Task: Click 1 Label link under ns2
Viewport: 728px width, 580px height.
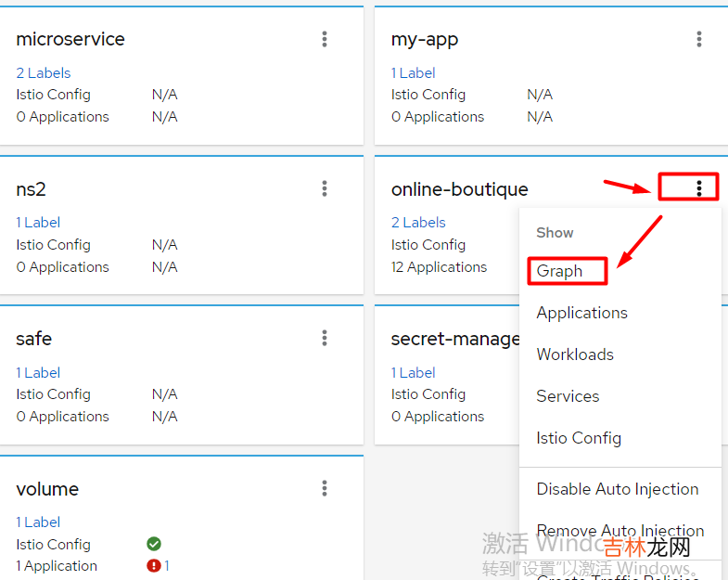Action: pyautogui.click(x=38, y=223)
